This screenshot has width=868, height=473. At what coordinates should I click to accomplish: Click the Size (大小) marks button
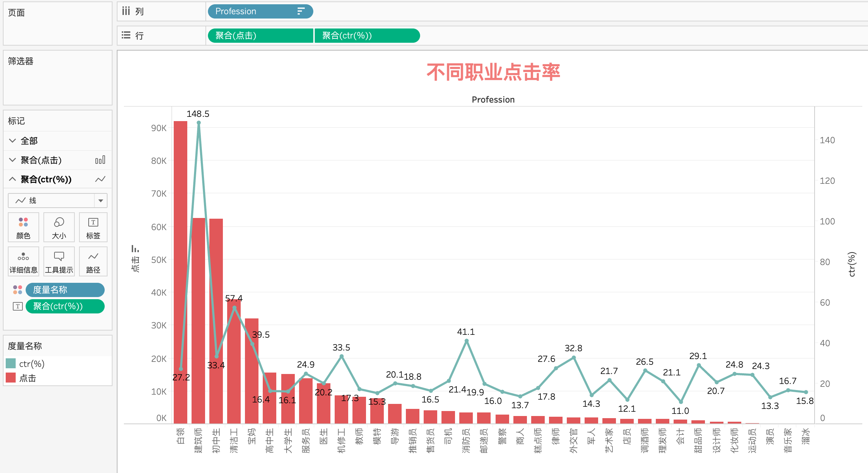(x=59, y=227)
